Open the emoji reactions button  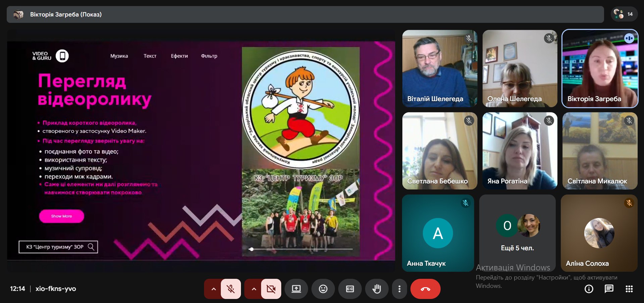[323, 289]
